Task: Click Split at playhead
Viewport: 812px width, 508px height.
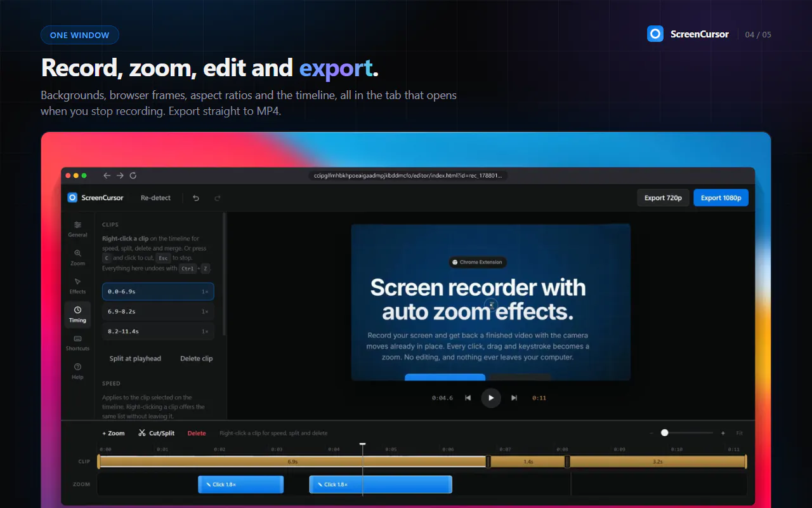Action: pos(135,359)
